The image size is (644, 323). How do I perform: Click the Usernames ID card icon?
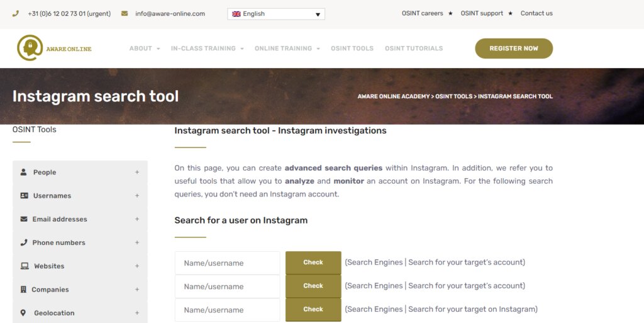[x=25, y=196]
